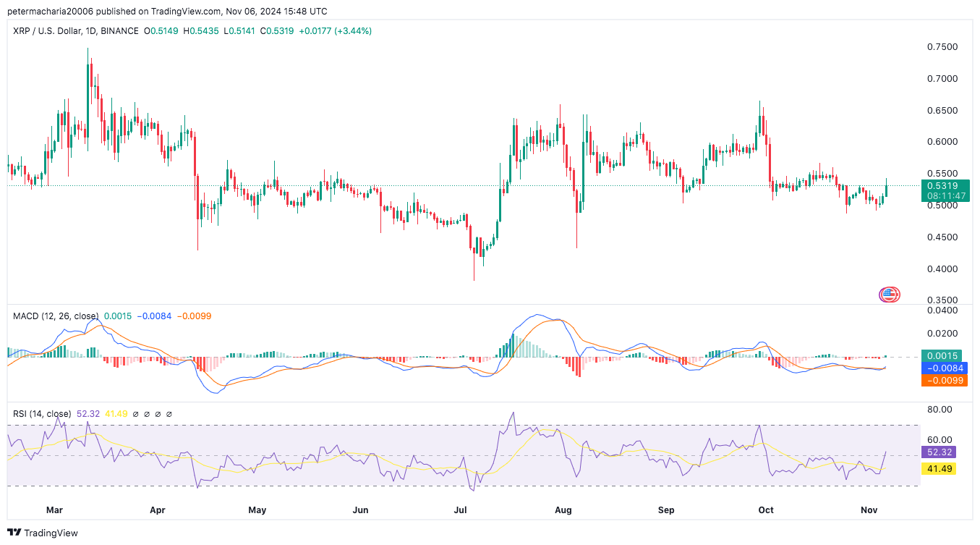The height and width of the screenshot is (545, 980).
Task: Click the 80.00 RSI axis label
Action: pos(939,409)
